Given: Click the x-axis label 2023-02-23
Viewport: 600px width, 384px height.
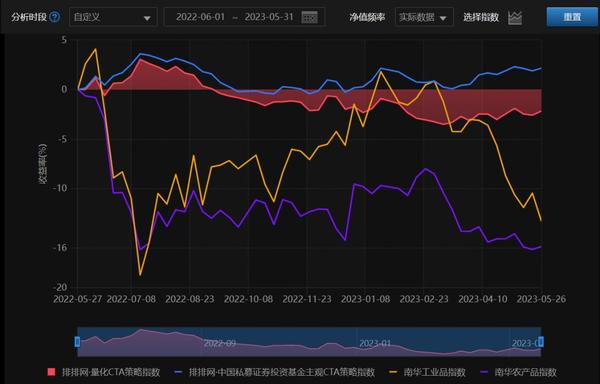Looking at the screenshot, I should pyautogui.click(x=424, y=299).
